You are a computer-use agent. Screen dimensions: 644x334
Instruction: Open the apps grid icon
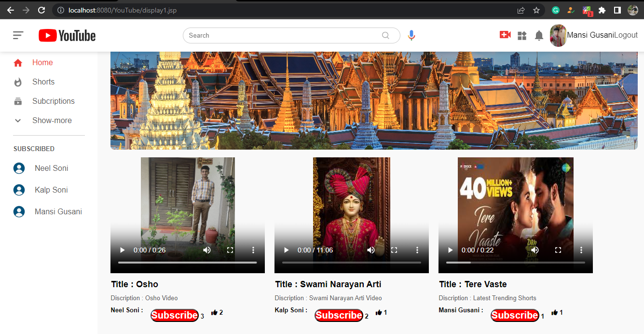522,36
